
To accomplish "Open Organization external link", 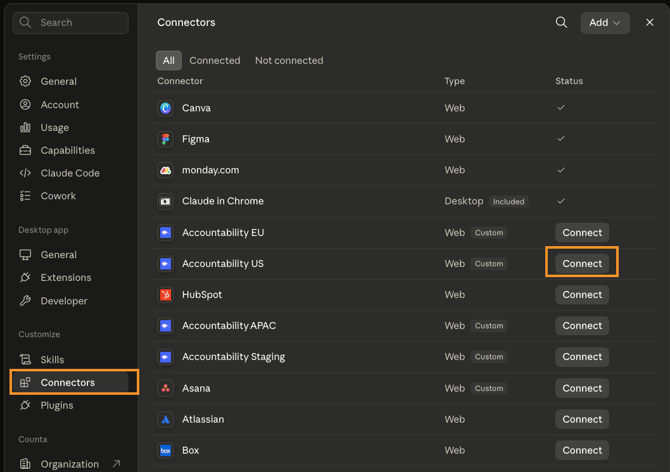I will point(71,464).
